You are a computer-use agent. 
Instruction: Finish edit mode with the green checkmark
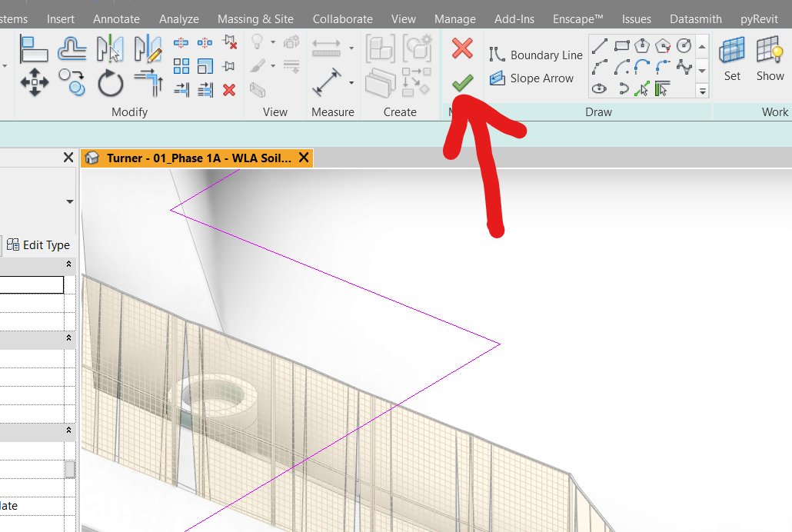[x=462, y=82]
